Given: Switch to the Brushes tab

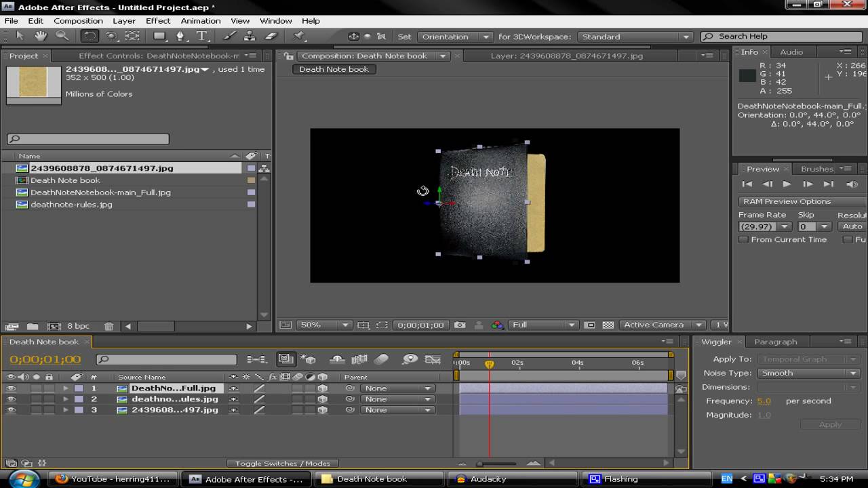Looking at the screenshot, I should pos(817,169).
